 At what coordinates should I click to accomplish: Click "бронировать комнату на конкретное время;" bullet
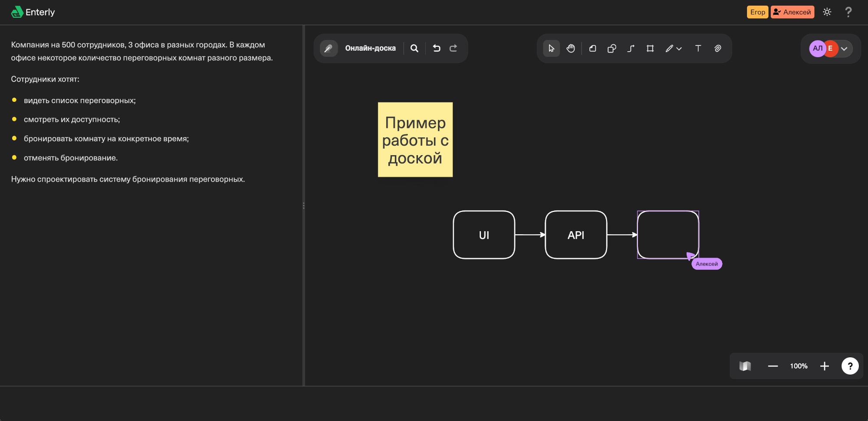click(106, 139)
